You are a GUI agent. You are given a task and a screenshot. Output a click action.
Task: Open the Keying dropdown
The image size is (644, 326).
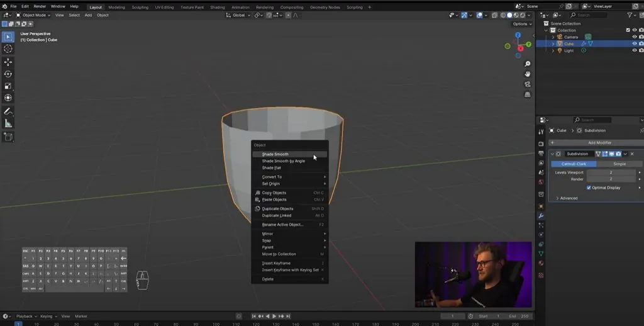(48, 316)
